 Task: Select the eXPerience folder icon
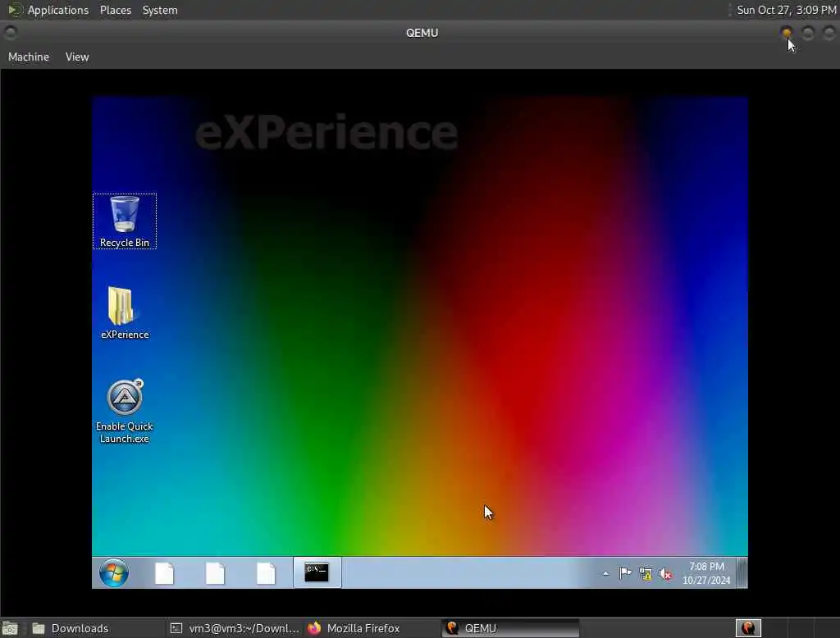pos(125,312)
